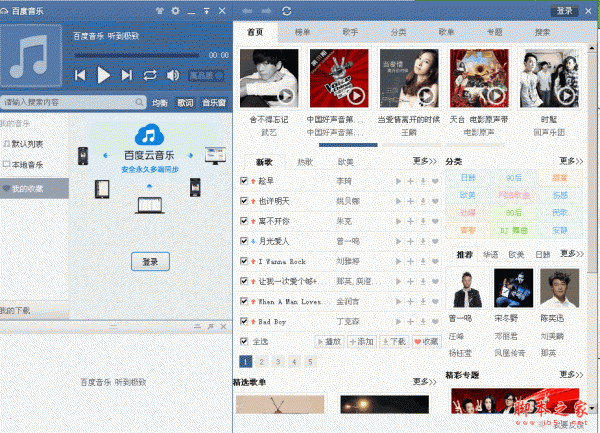This screenshot has height=433, width=600.
Task: Switch to the 榜单 tab
Action: tap(302, 32)
